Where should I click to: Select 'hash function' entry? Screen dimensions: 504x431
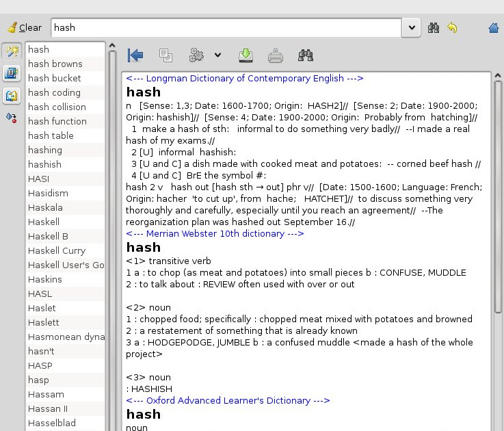click(65, 121)
